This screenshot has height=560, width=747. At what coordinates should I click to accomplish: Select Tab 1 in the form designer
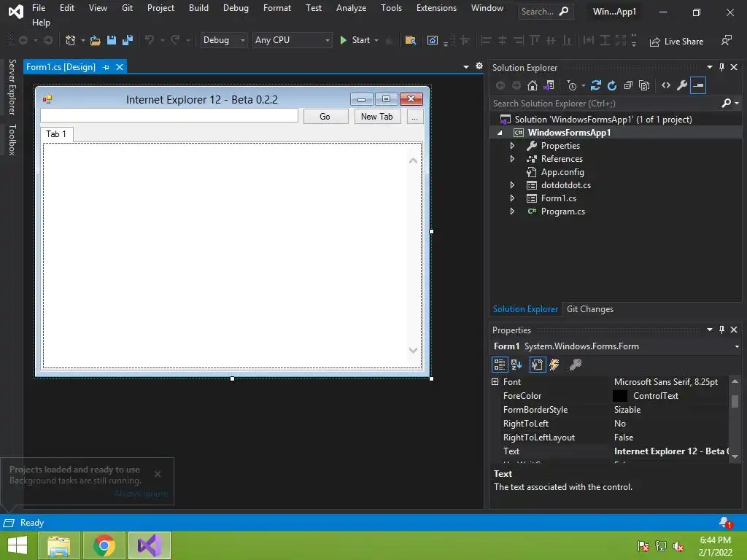(56, 134)
